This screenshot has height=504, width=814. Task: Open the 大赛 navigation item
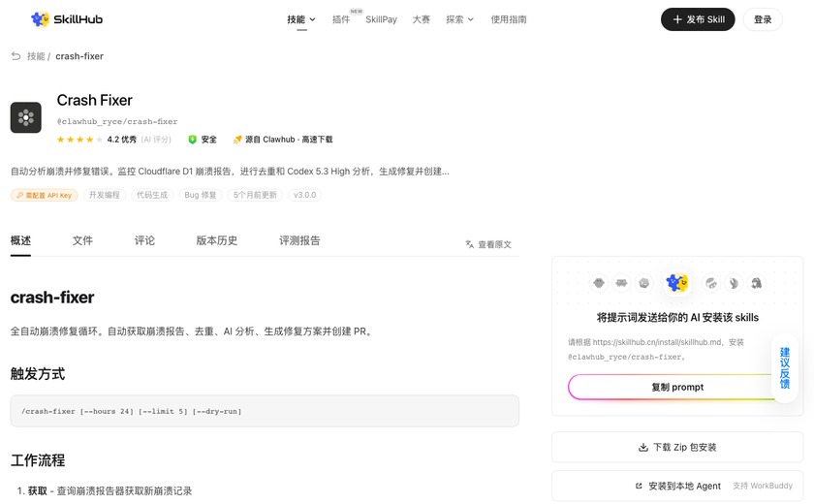[421, 19]
